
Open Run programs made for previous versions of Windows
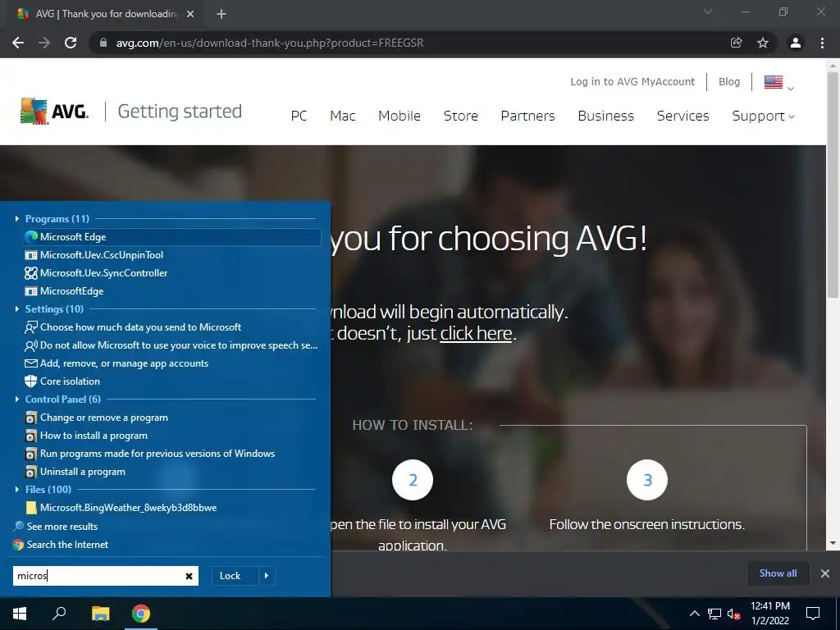click(149, 454)
